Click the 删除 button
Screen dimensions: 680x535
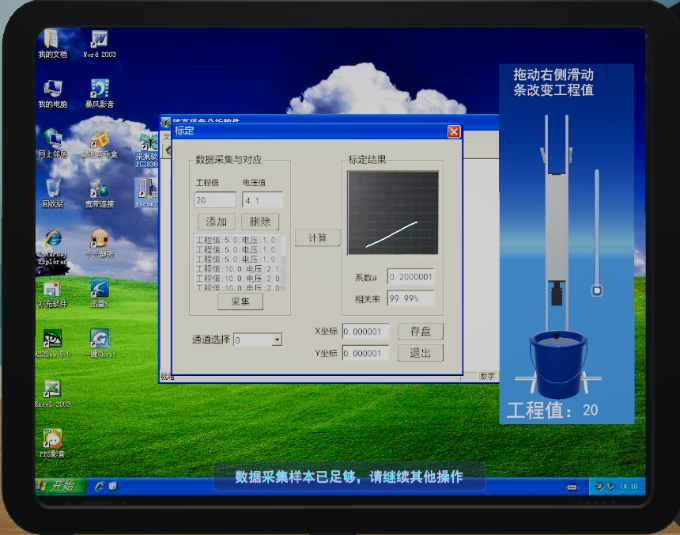coord(260,221)
